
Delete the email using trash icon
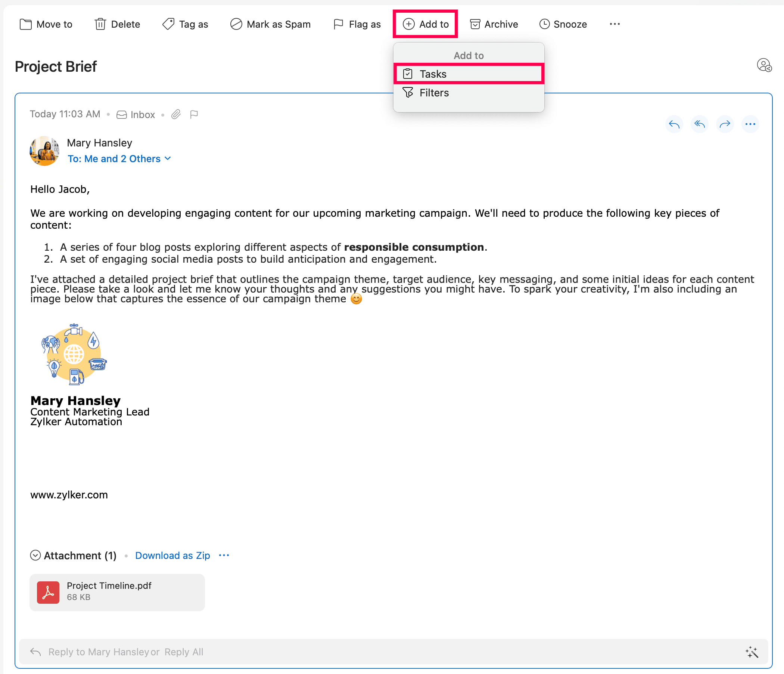point(117,24)
